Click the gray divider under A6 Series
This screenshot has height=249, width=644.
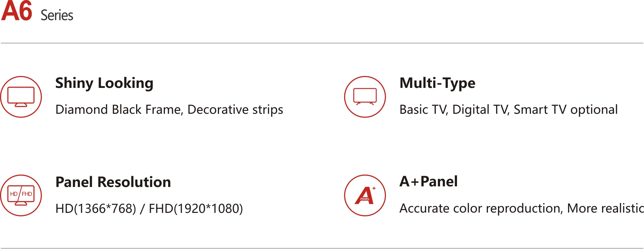click(322, 43)
